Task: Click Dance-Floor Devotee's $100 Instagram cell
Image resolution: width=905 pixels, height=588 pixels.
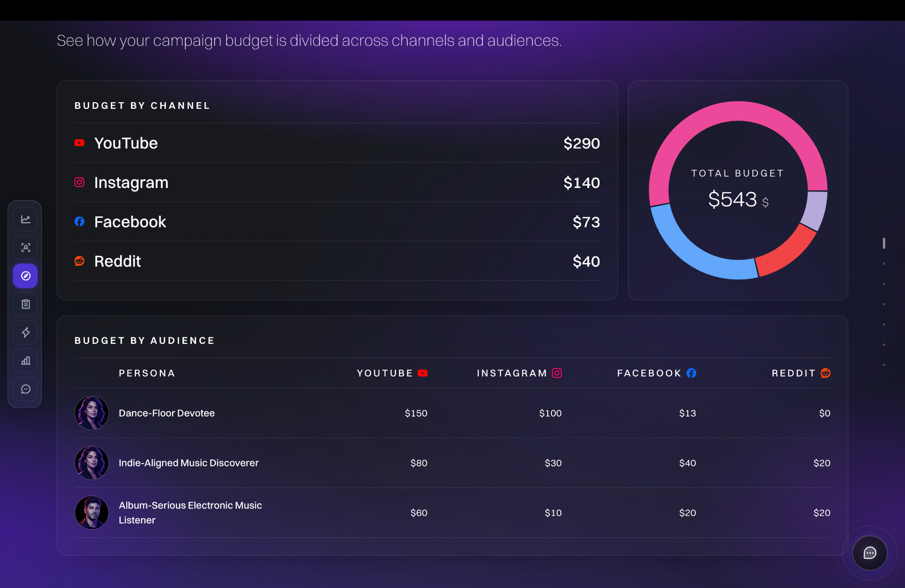Action: (x=551, y=413)
